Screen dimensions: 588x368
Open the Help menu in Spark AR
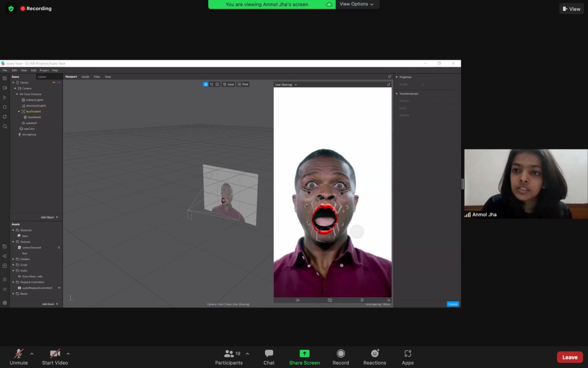coord(55,70)
